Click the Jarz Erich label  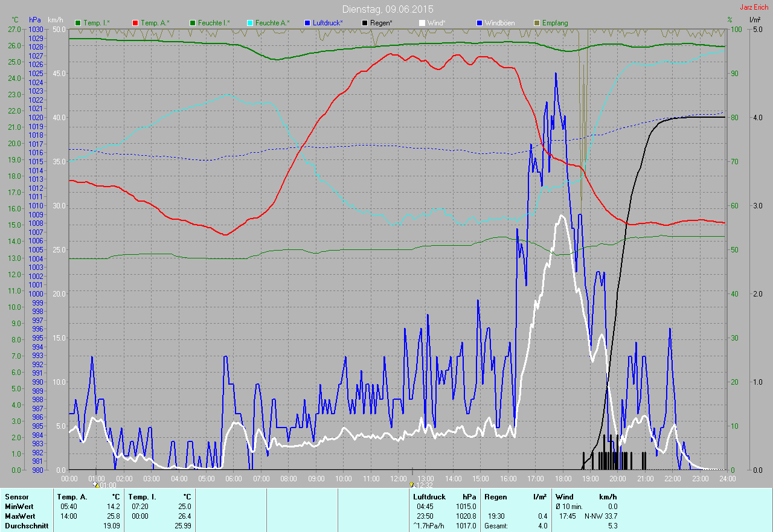754,7
